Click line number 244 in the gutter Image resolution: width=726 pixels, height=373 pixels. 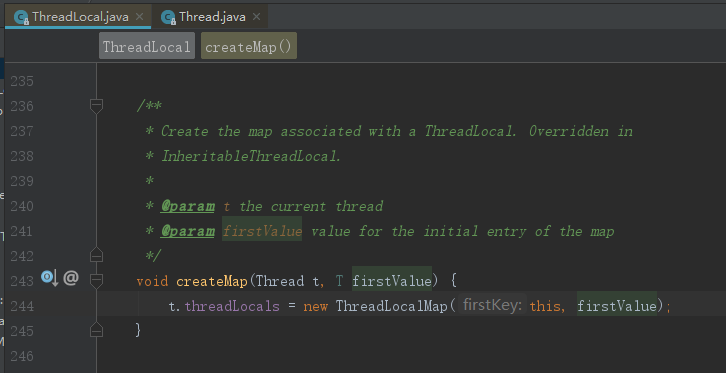[x=22, y=306]
